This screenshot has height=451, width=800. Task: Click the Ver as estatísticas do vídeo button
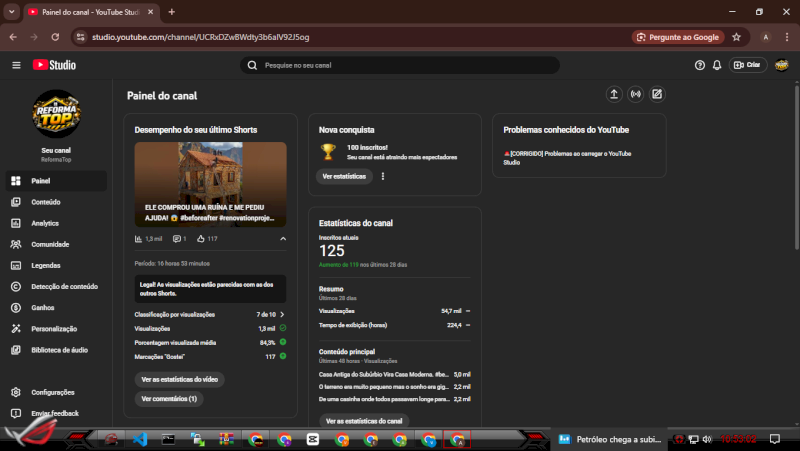click(180, 380)
